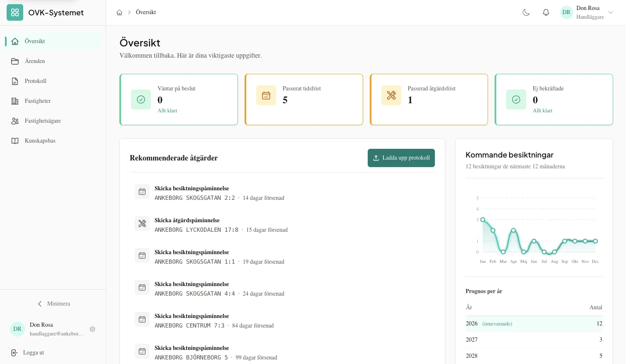
Task: Click the OVK-Systemet logo icon
Action: coord(15,12)
